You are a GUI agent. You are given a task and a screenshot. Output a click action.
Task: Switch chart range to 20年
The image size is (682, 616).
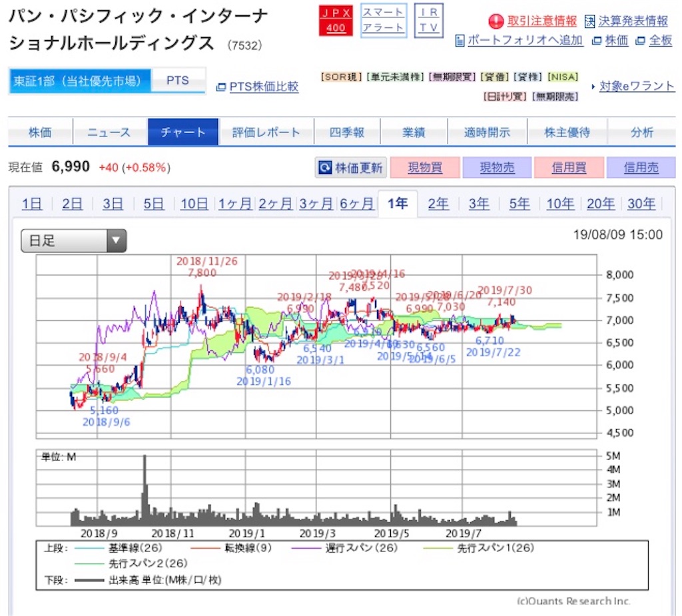point(601,204)
